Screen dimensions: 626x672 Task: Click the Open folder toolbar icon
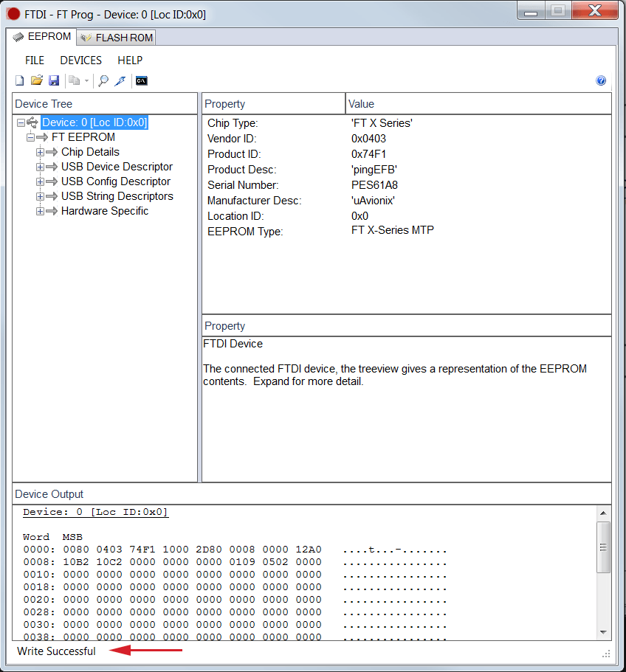[x=37, y=80]
